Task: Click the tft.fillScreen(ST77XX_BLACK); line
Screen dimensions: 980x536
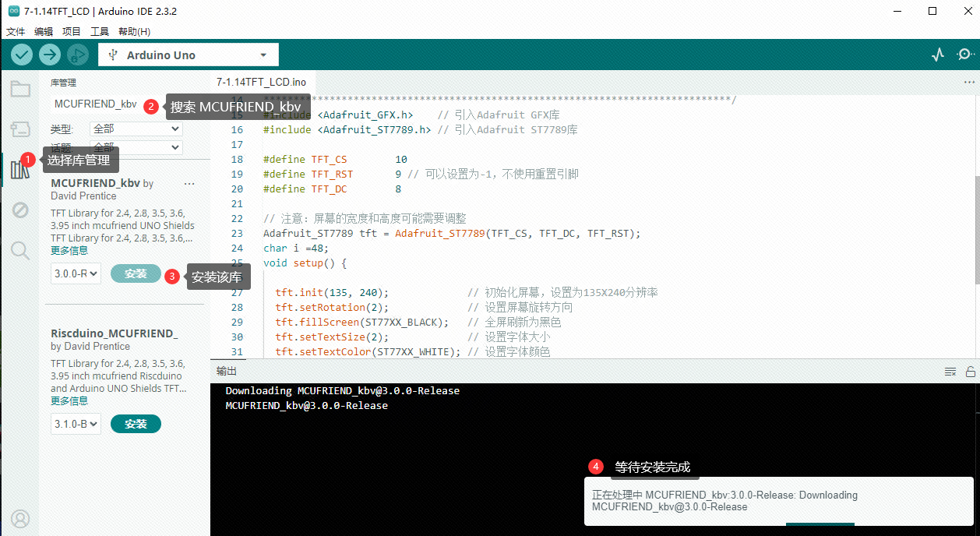Action: click(418, 322)
